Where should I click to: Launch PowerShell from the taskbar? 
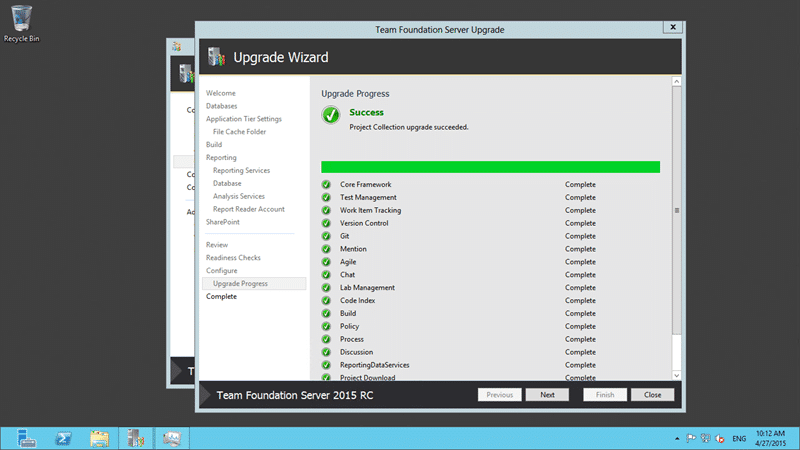[x=63, y=438]
